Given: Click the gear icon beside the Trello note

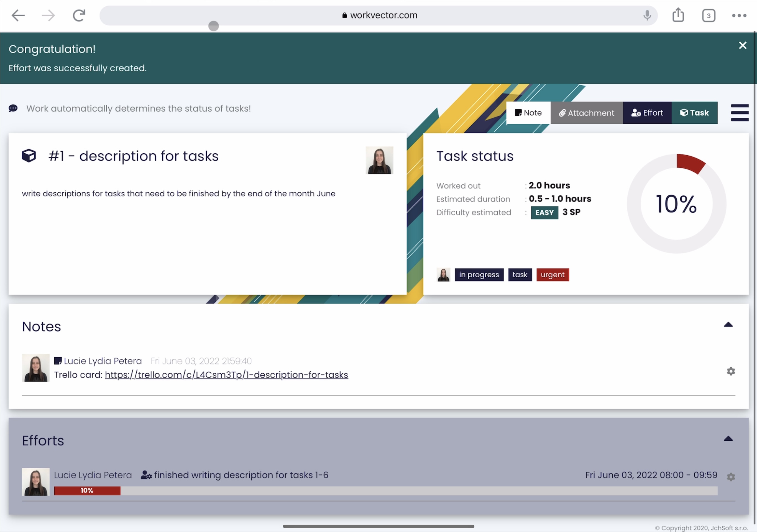Looking at the screenshot, I should coord(731,371).
